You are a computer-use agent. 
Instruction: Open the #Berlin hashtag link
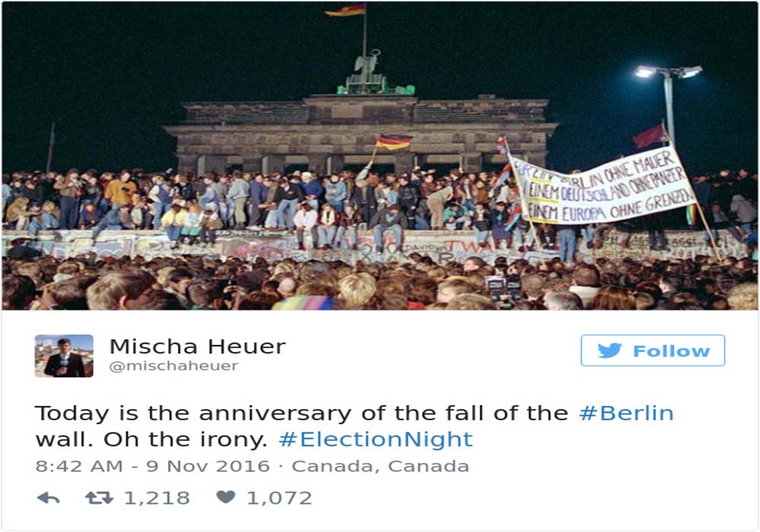[x=626, y=413]
